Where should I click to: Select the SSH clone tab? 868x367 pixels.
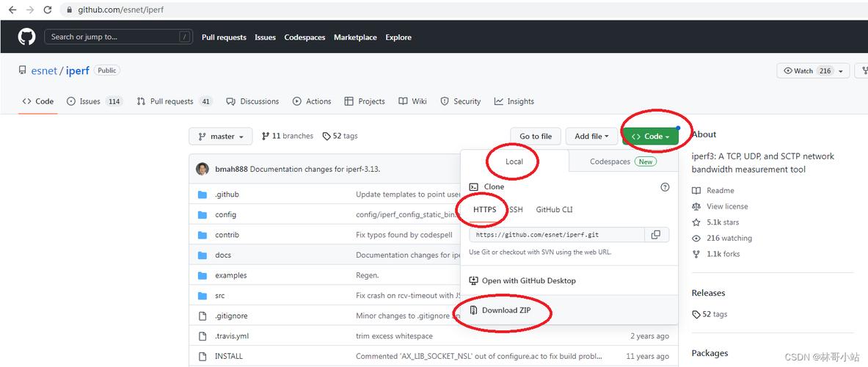[515, 210]
